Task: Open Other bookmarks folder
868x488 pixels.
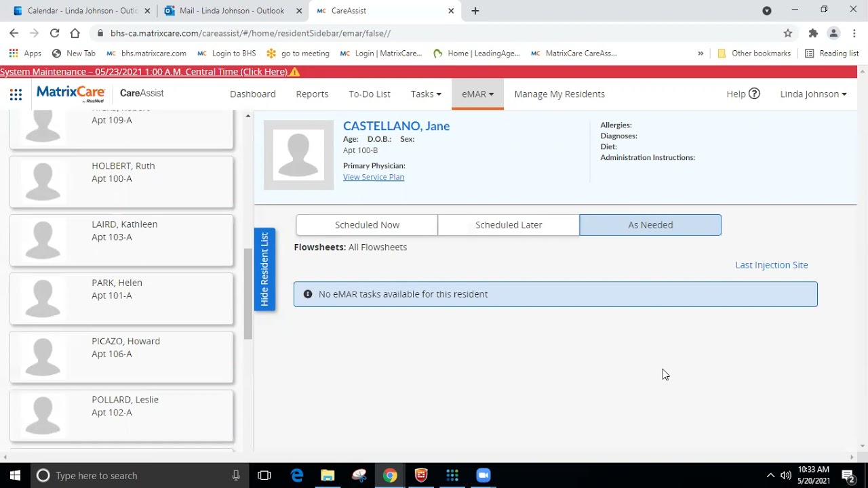Action: 754,53
